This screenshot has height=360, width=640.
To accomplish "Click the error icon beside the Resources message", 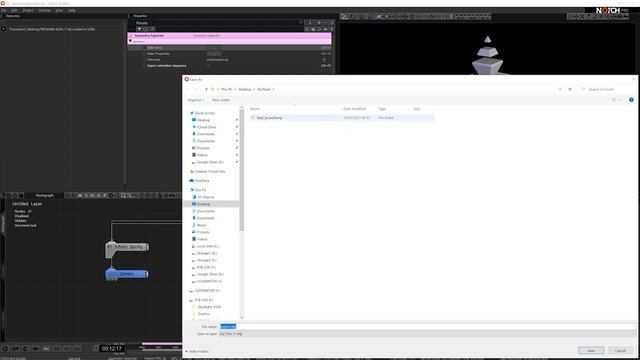I will [4, 29].
